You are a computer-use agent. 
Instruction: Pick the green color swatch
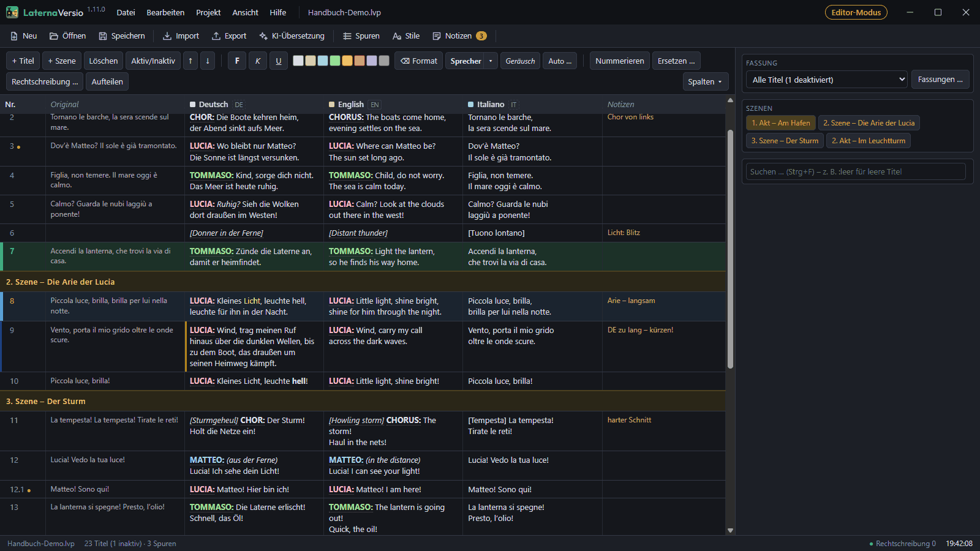click(335, 61)
